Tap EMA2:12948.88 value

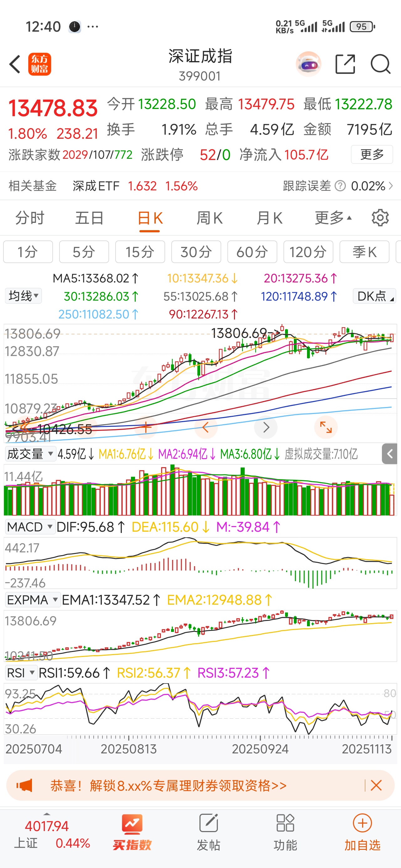point(220,600)
